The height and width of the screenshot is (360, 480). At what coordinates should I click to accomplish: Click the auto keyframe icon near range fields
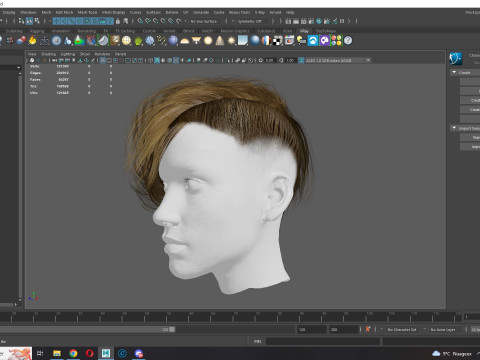point(368,329)
